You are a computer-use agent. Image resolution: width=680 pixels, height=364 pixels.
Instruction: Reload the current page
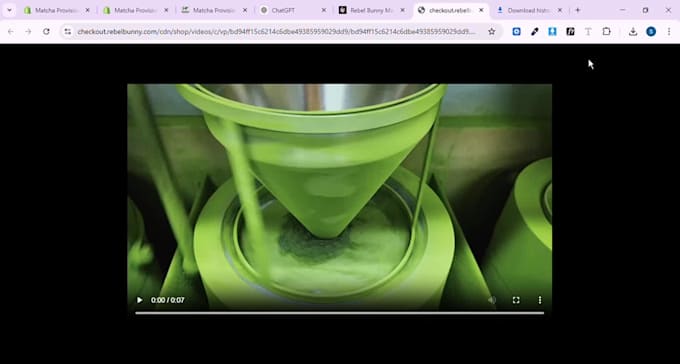46,31
